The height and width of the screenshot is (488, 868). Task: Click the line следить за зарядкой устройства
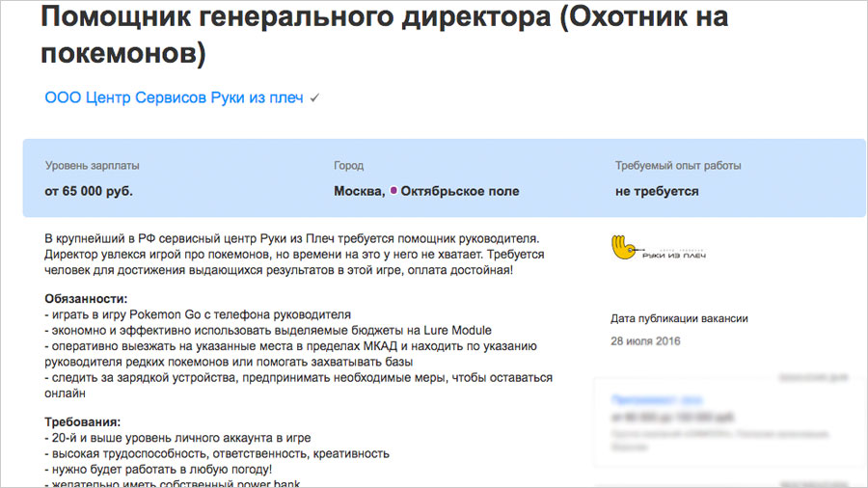[x=298, y=386]
